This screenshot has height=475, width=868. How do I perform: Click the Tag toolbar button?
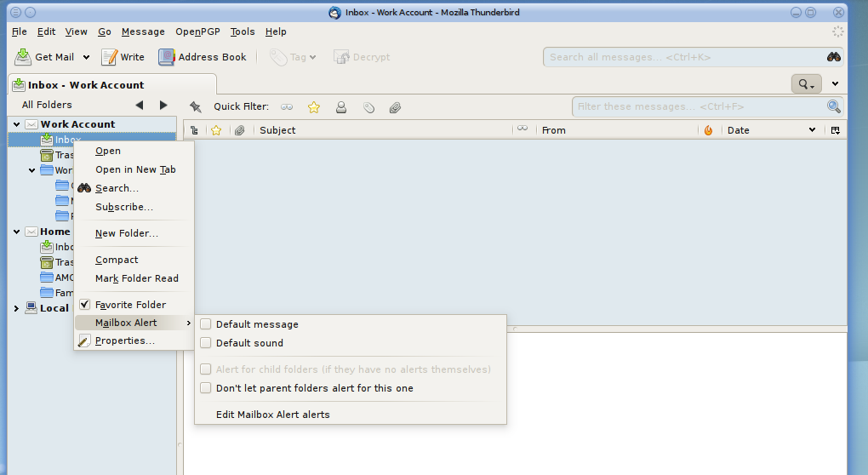tap(293, 57)
